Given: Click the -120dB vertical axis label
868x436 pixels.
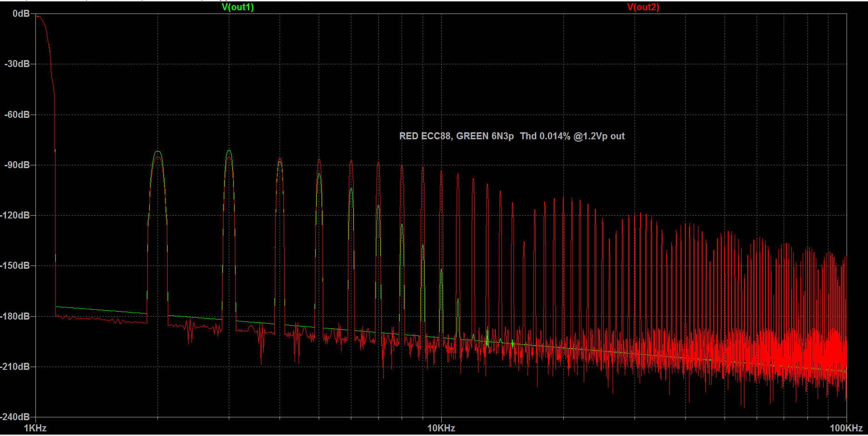Looking at the screenshot, I should pyautogui.click(x=15, y=215).
